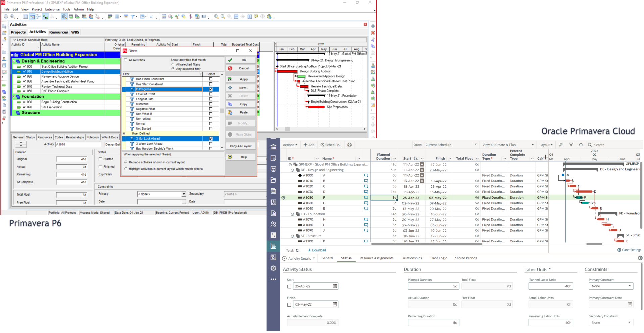Check the Started status checkbox

pyautogui.click(x=100, y=159)
